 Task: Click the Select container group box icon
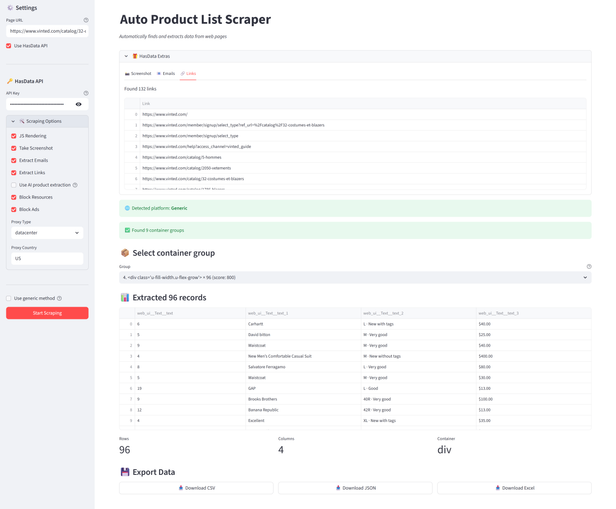pyautogui.click(x=125, y=253)
